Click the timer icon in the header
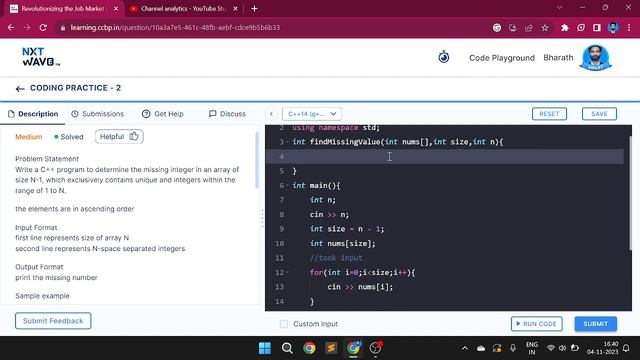The image size is (640, 360). pyautogui.click(x=444, y=57)
